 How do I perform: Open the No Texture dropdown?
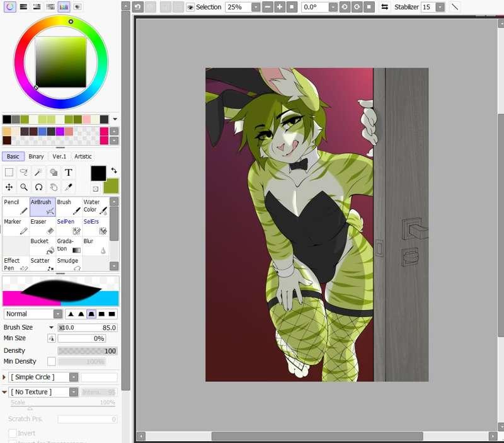point(74,392)
